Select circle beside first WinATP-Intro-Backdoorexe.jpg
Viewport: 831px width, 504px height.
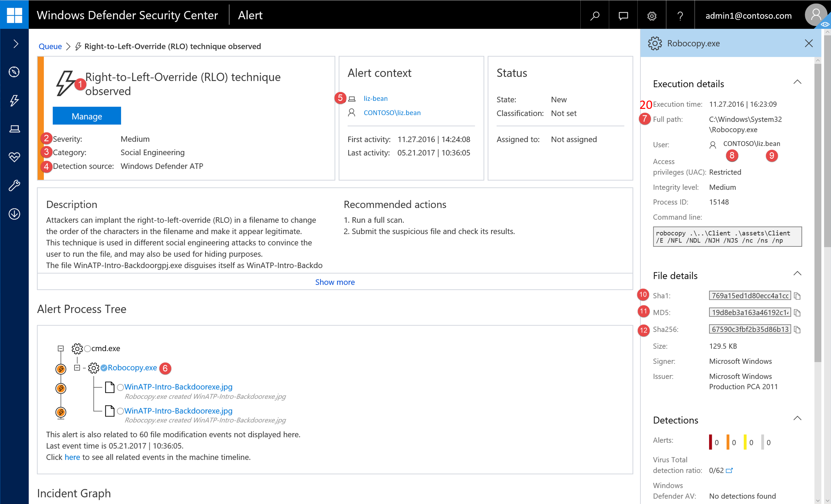point(120,387)
